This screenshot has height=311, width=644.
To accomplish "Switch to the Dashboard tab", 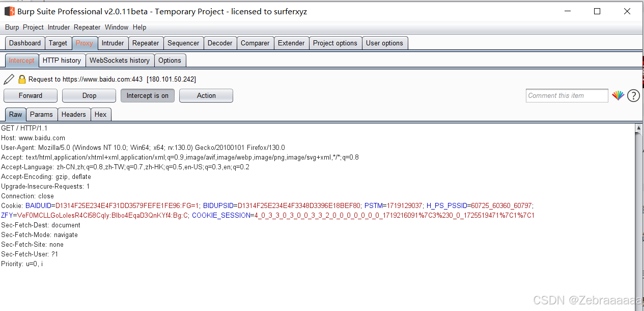I will coord(25,43).
